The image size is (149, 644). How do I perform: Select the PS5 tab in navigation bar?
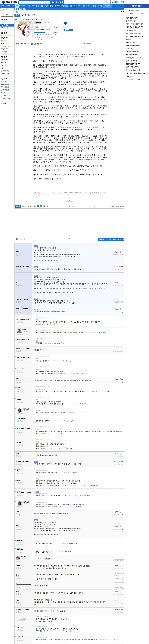point(2,6)
